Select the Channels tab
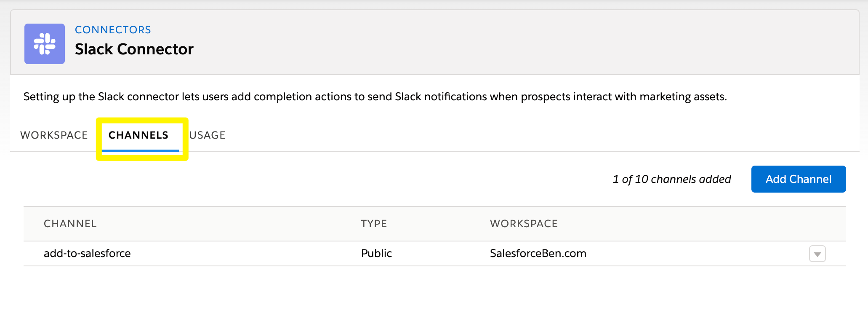Screen dimensions: 868x311 (x=138, y=135)
